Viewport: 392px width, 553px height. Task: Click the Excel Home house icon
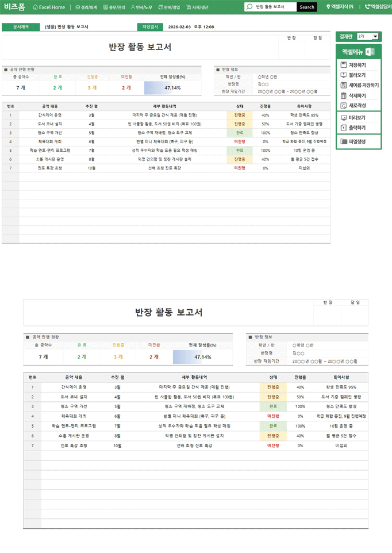click(35, 7)
